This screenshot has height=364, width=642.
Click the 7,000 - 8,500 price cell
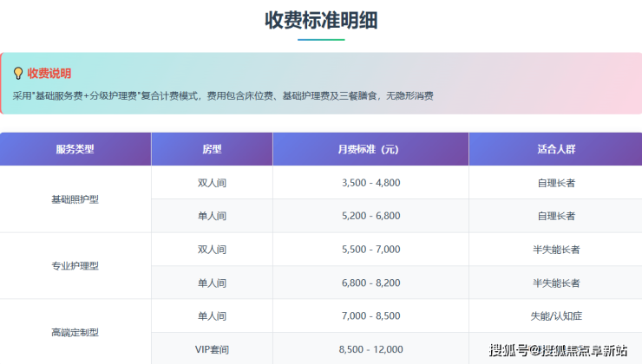(x=370, y=315)
